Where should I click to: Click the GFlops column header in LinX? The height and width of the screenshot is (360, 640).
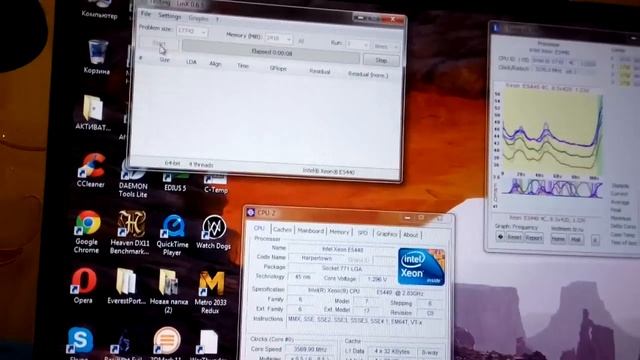point(278,69)
